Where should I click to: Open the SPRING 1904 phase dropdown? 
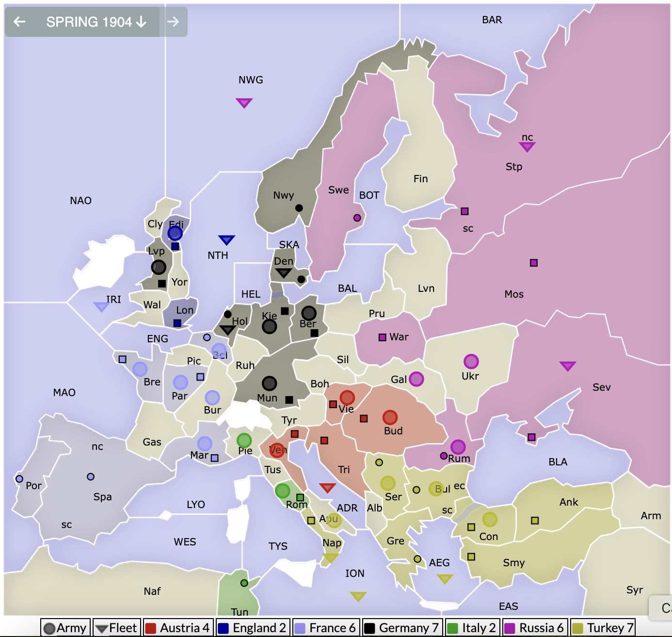point(95,22)
